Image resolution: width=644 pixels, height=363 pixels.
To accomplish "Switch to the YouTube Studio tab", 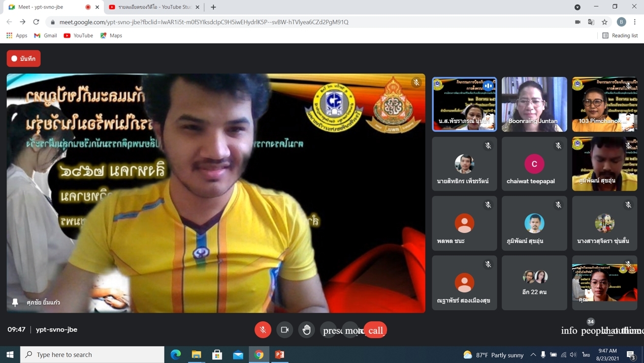I will pyautogui.click(x=152, y=7).
